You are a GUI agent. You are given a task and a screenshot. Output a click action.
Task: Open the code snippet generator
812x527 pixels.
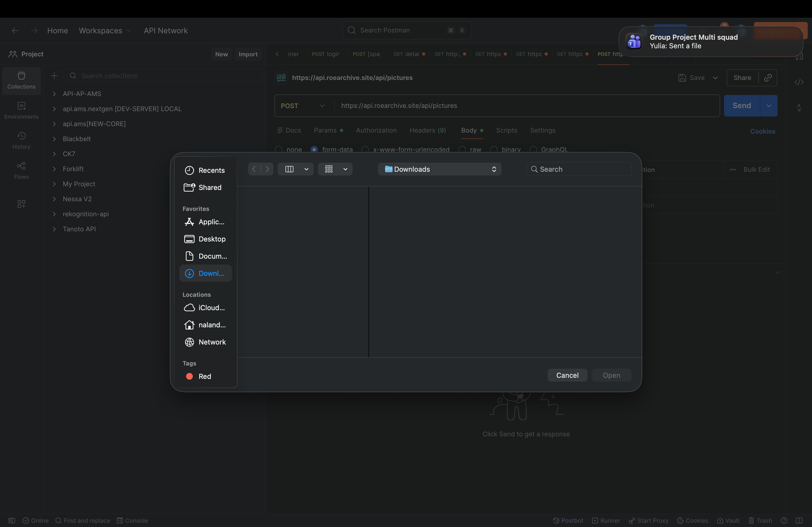click(799, 82)
